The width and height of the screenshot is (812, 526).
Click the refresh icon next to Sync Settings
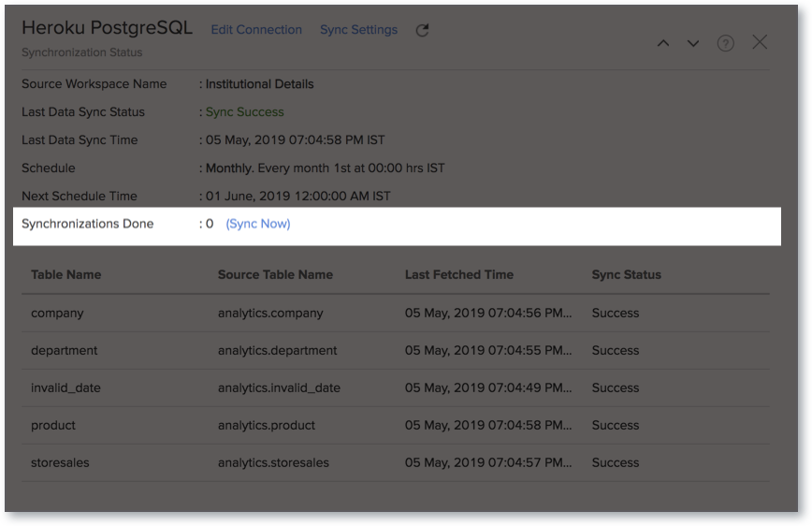[x=422, y=30]
